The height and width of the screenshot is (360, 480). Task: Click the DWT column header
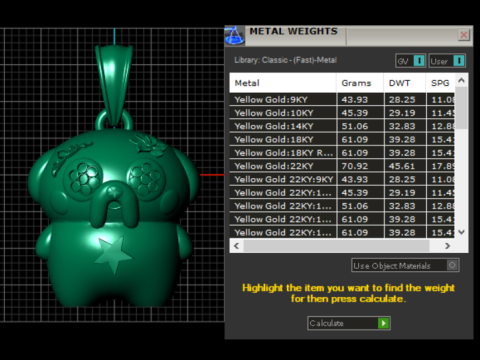405,83
